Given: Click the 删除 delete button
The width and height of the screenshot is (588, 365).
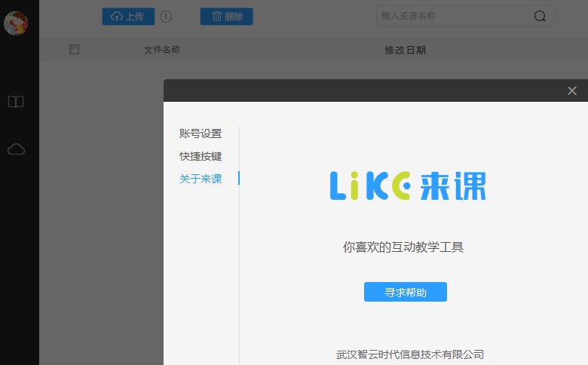Looking at the screenshot, I should coord(226,17).
